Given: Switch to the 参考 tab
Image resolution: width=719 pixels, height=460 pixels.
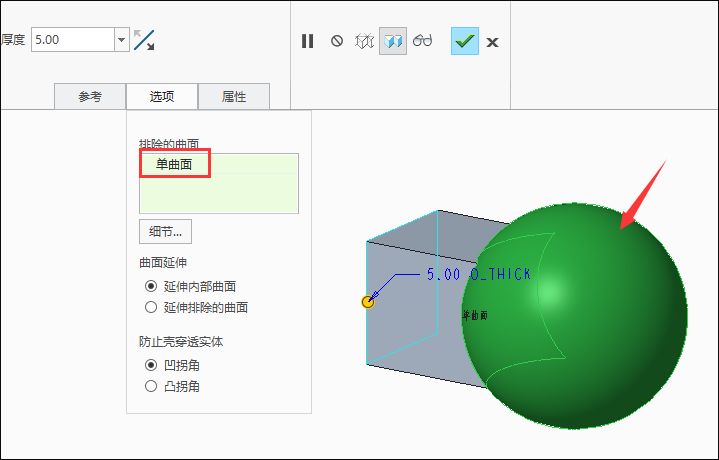Looking at the screenshot, I should click(90, 96).
